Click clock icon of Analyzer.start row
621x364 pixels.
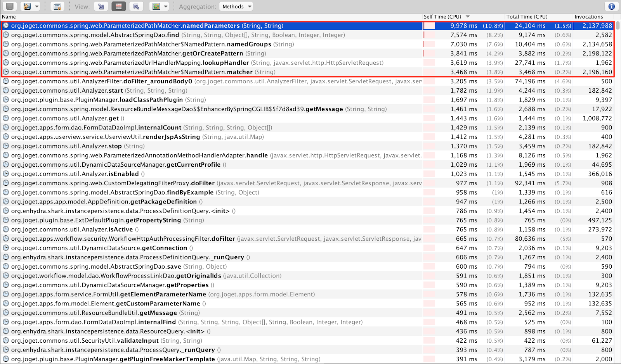click(6, 91)
